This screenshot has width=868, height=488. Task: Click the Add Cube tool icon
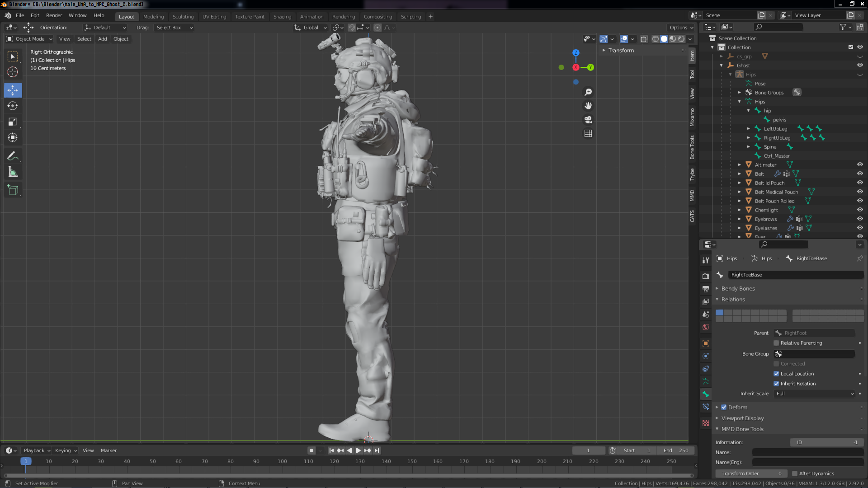[x=13, y=190]
